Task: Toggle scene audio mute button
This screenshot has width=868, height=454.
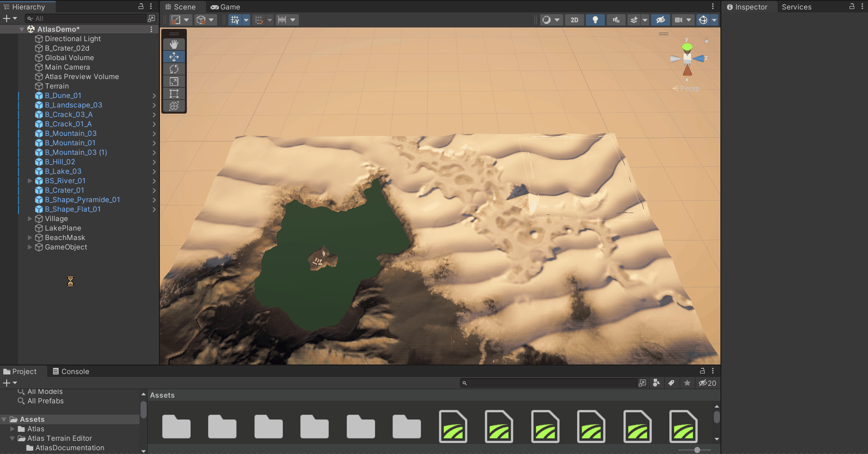Action: tap(616, 20)
